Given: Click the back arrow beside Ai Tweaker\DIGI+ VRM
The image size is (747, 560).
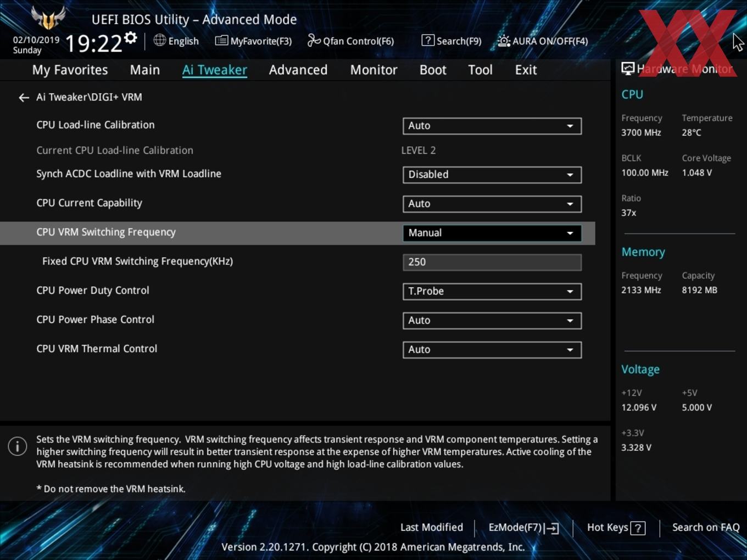Looking at the screenshot, I should [x=24, y=98].
